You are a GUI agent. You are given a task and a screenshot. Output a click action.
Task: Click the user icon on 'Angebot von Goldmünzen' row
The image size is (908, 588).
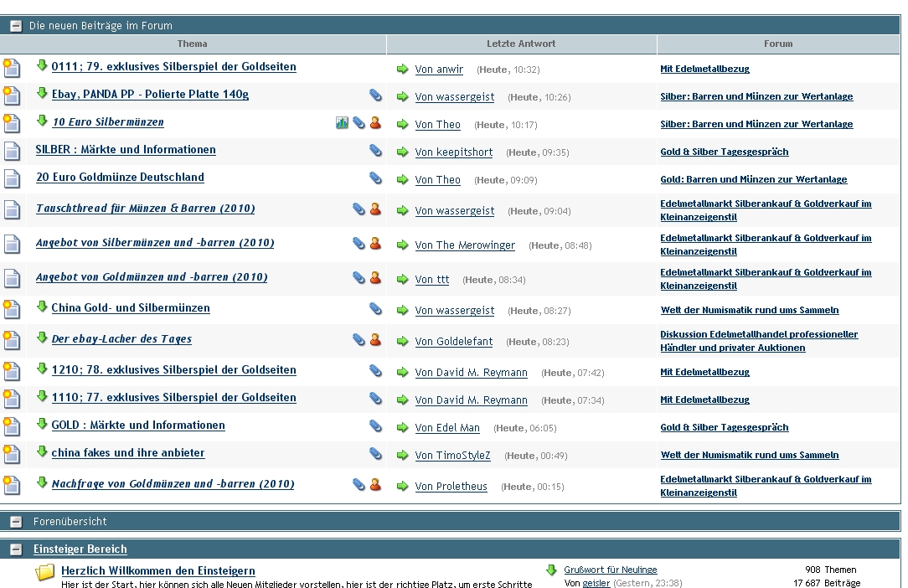coord(376,277)
